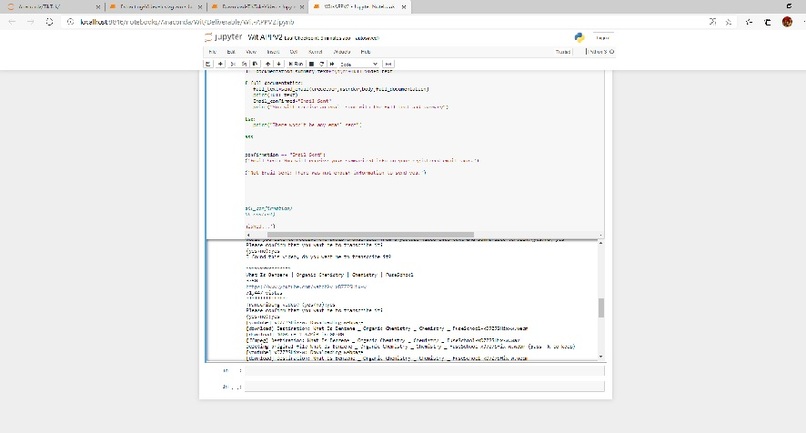Open the Widgets menu in Jupyter
806x433 pixels.
coord(342,52)
